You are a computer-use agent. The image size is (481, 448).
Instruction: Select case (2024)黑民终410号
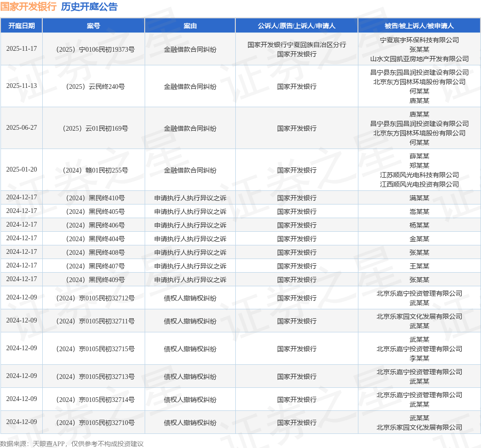[x=93, y=198]
